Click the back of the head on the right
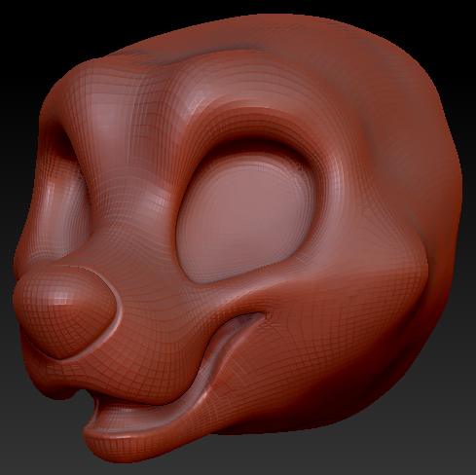 tap(431, 195)
